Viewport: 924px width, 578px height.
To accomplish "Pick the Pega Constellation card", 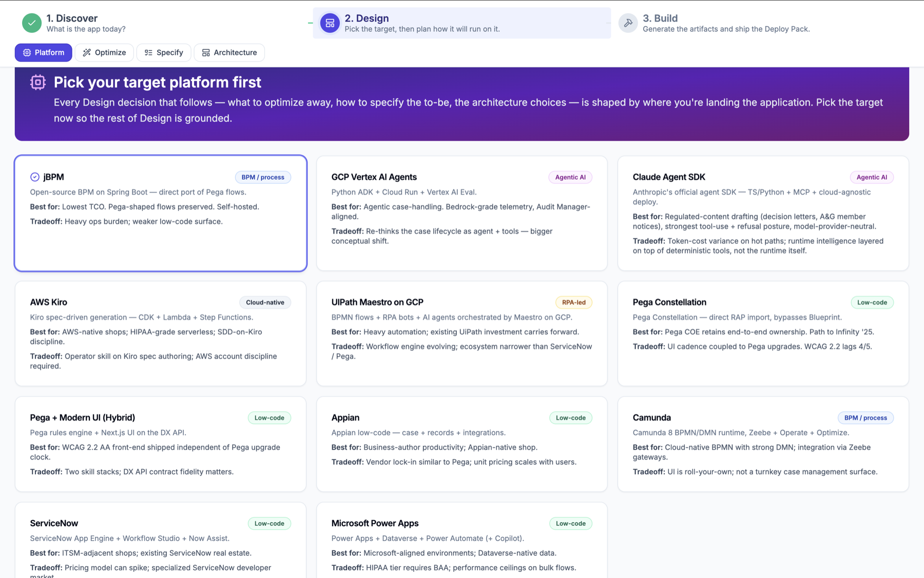I will [x=763, y=334].
